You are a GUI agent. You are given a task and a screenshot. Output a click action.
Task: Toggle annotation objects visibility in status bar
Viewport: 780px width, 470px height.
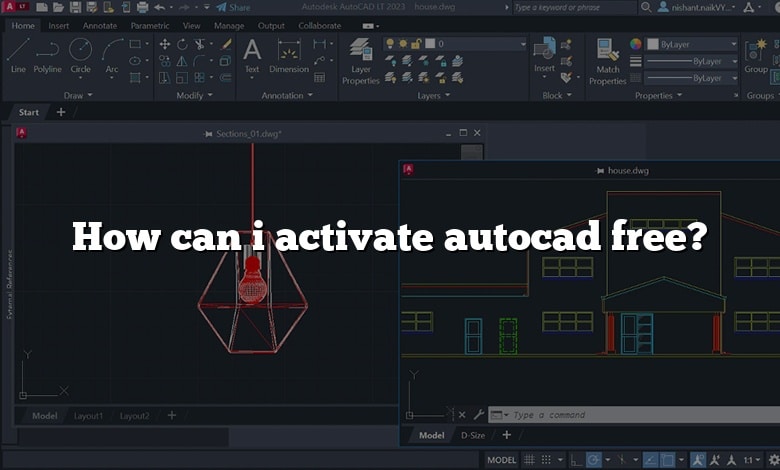coord(698,460)
